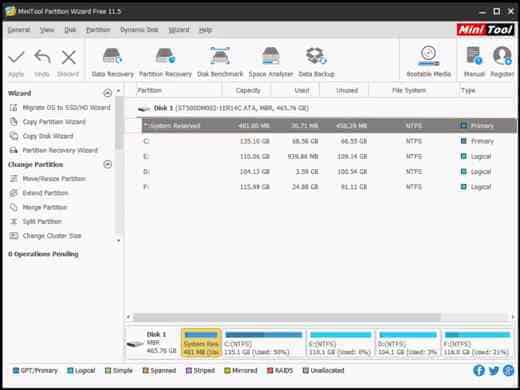This screenshot has width=520, height=390.
Task: Choose Split Partition
Action: click(x=36, y=222)
